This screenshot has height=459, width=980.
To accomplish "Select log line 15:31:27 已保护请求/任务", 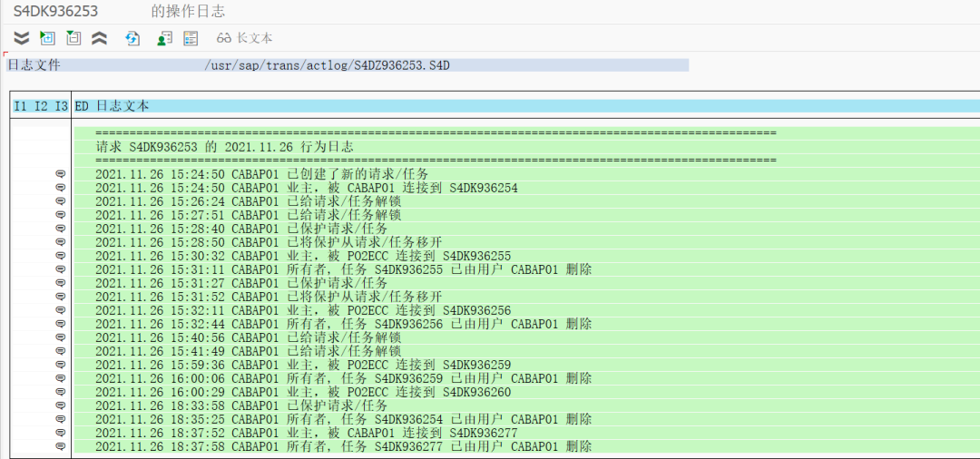I will (x=241, y=283).
